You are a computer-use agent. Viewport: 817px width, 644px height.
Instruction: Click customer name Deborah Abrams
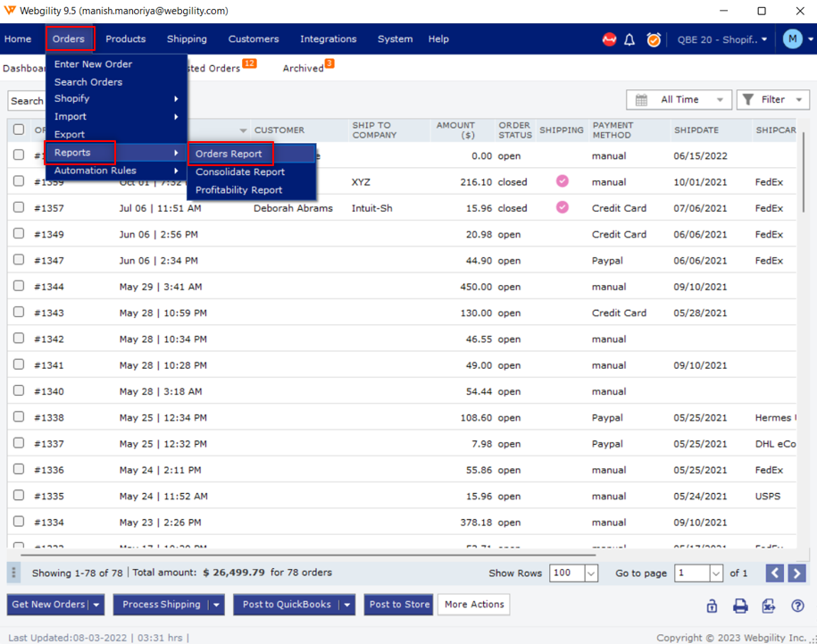[x=293, y=208]
